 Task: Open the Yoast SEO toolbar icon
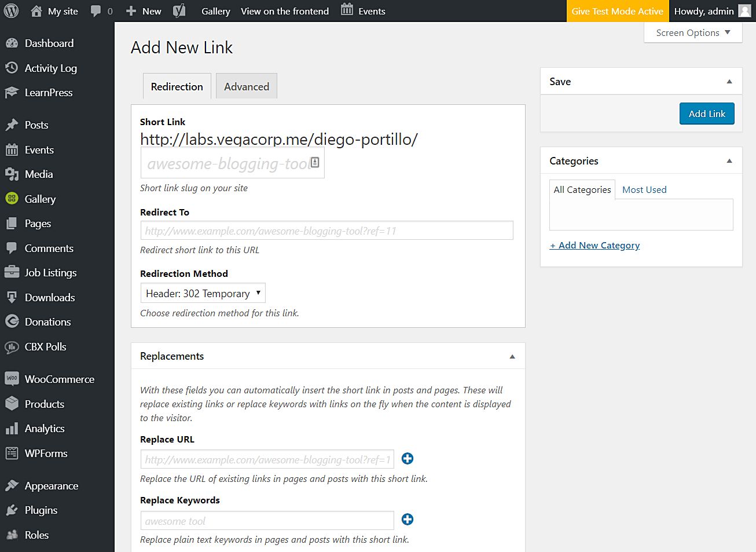(x=179, y=11)
